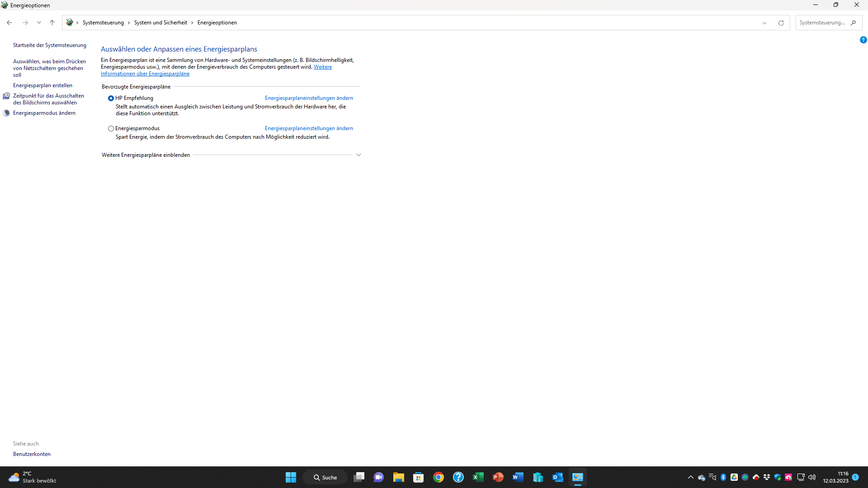Click the Systemsteuerung search field
The image size is (868, 488).
[822, 23]
